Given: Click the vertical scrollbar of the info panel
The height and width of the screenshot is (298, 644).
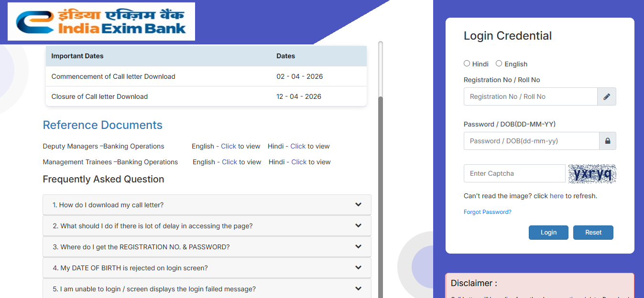Looking at the screenshot, I should point(381,191).
